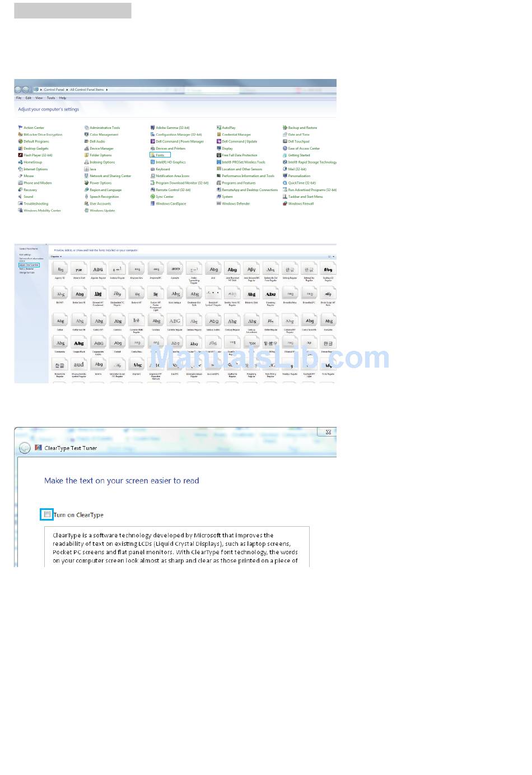Click Find a character link
Image resolution: width=532 pixels, height=775 pixels.
(x=26, y=269)
